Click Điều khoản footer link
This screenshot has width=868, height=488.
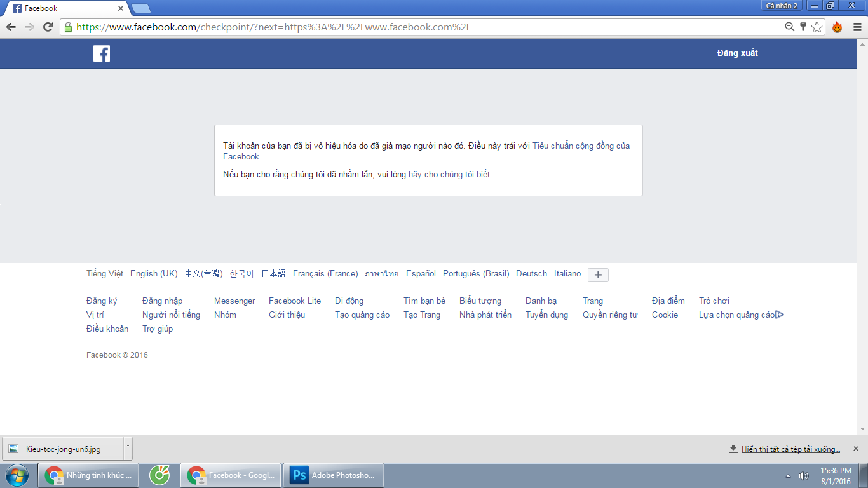[x=107, y=329]
